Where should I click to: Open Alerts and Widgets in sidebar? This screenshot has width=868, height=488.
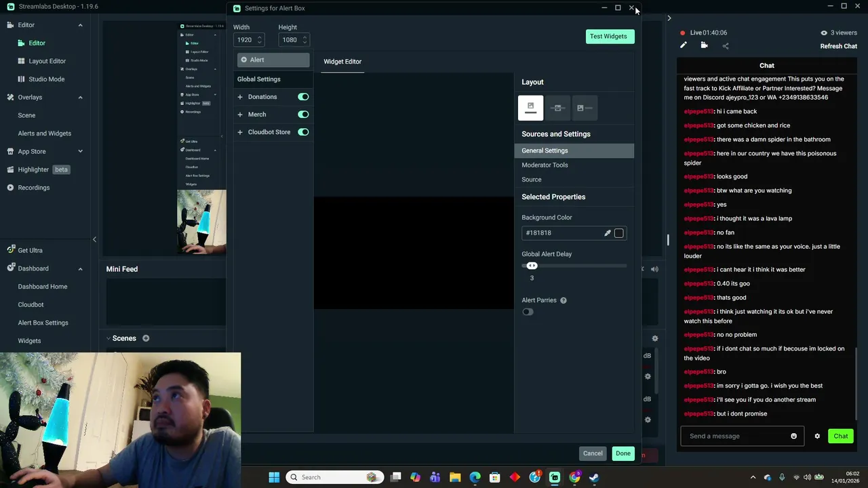pyautogui.click(x=44, y=134)
